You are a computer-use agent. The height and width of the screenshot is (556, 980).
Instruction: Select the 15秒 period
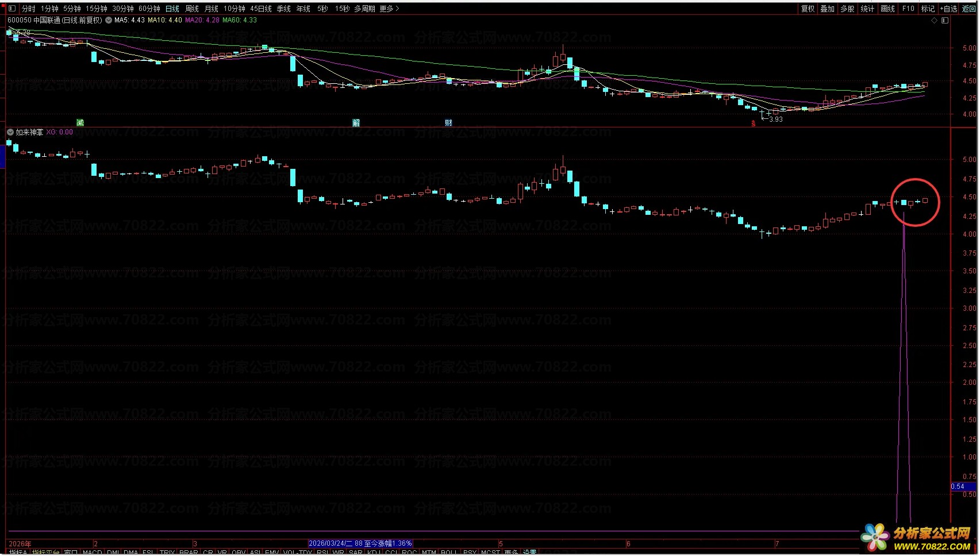[x=343, y=9]
